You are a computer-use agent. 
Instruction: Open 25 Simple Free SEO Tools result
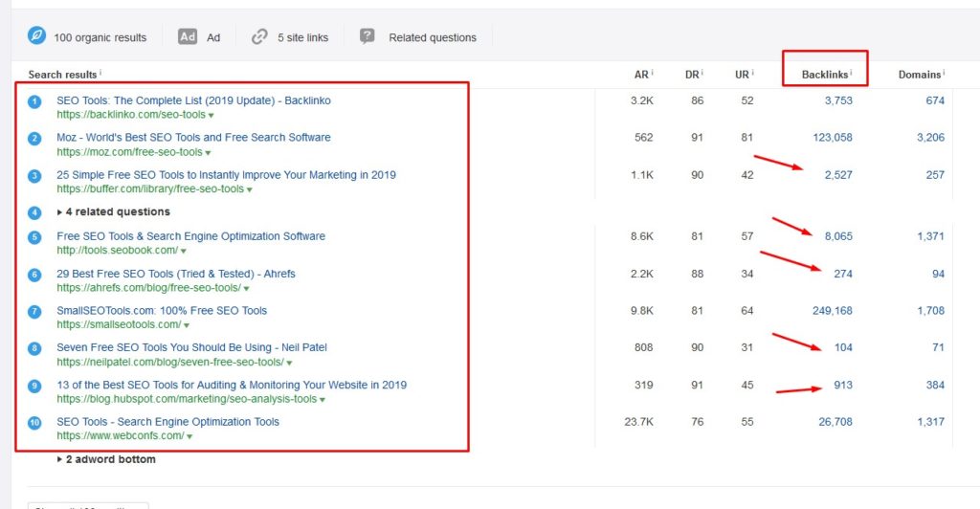point(226,175)
